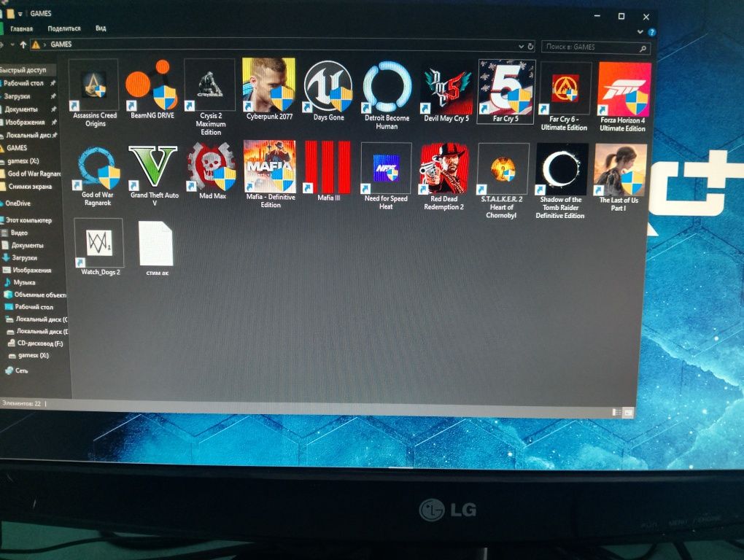Viewport: 744px width, 560px height.
Task: Select the Grand Theft Auto V shortcut
Action: pyautogui.click(x=152, y=168)
